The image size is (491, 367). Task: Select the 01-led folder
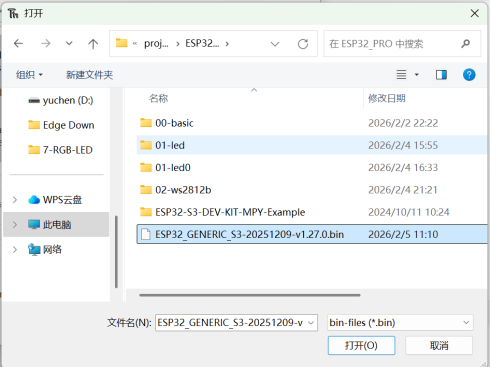pos(312,145)
